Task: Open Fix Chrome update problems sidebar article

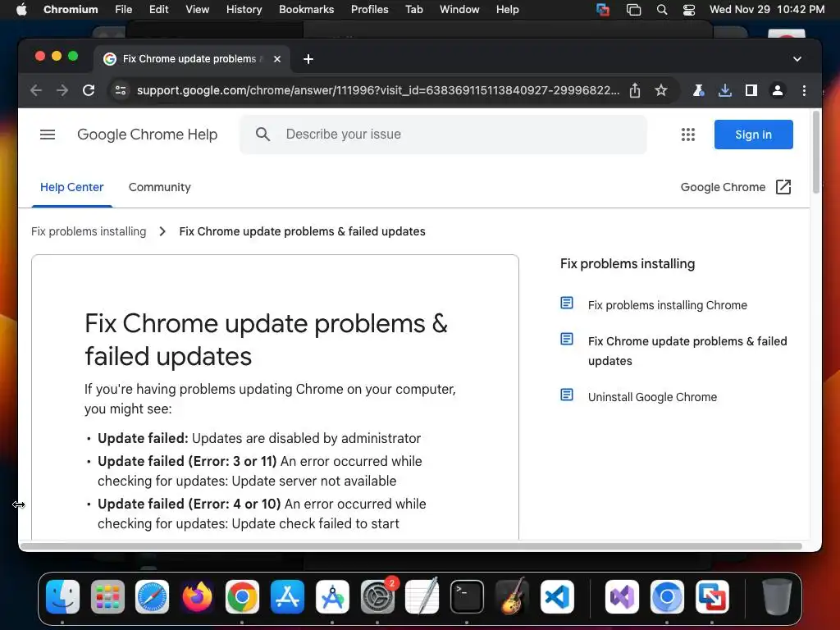Action: pyautogui.click(x=687, y=351)
